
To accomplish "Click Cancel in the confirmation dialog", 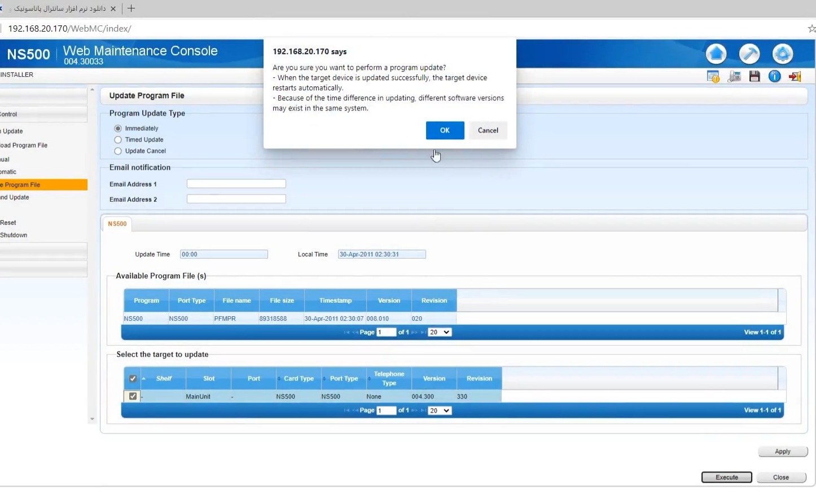I will coord(488,130).
